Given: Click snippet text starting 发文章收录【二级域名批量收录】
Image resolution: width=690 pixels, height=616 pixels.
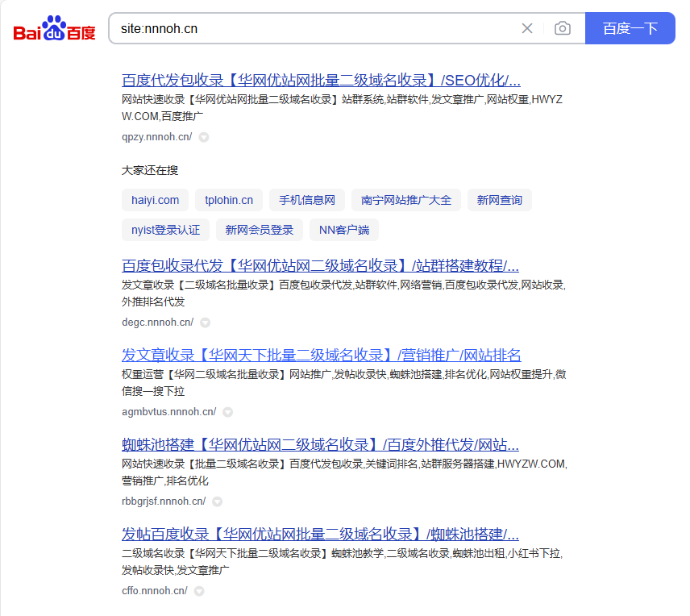Looking at the screenshot, I should tap(343, 293).
